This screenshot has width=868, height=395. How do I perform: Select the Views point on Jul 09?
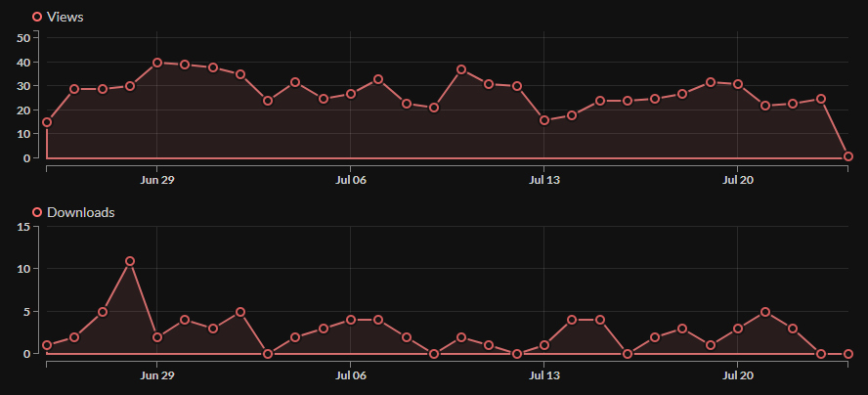[x=434, y=108]
